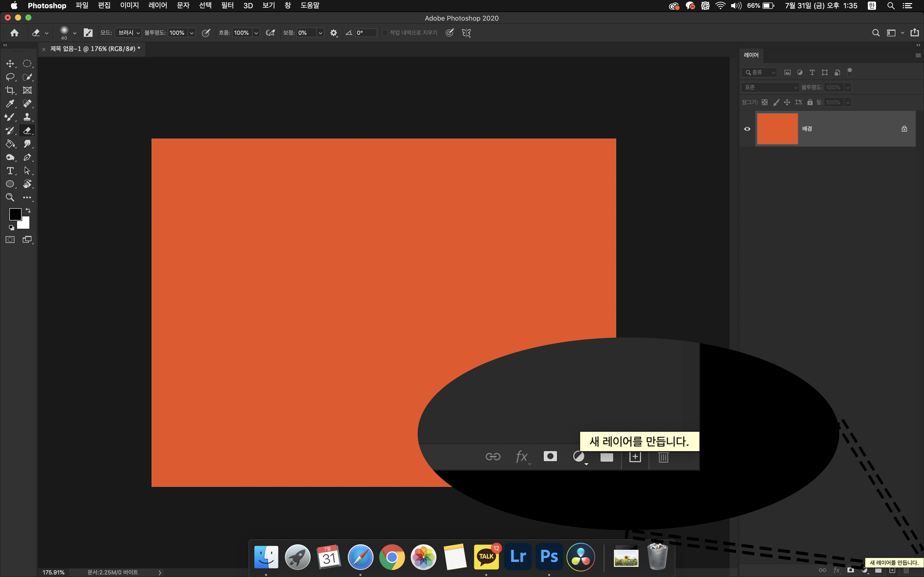Select the Zoom tool in toolbar
Viewport: 924px width, 577px height.
[x=10, y=197]
